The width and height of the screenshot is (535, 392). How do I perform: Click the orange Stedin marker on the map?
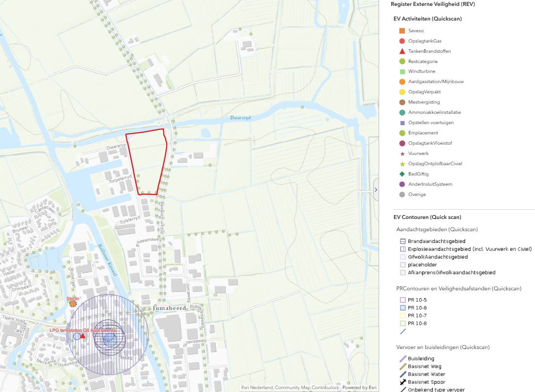point(73,304)
